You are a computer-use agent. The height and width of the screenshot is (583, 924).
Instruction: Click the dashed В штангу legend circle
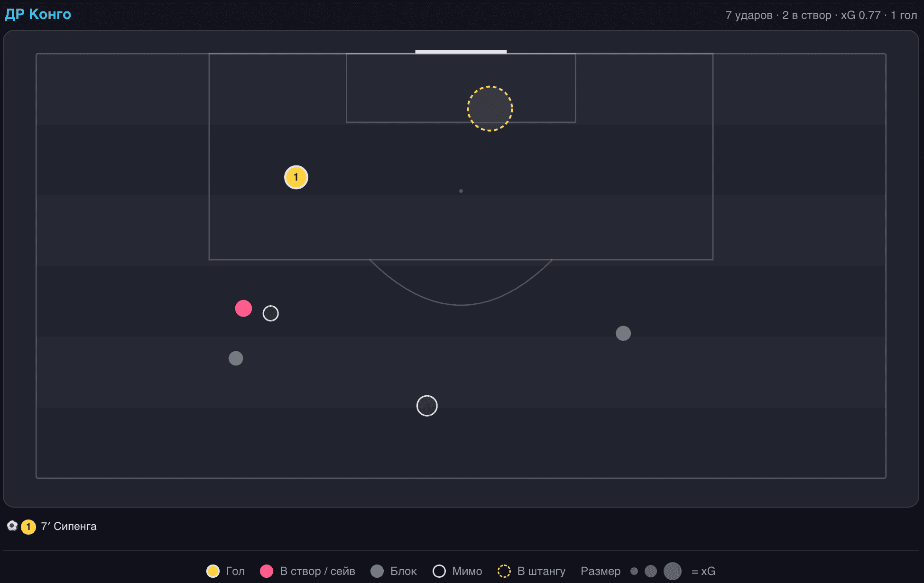[x=504, y=571]
